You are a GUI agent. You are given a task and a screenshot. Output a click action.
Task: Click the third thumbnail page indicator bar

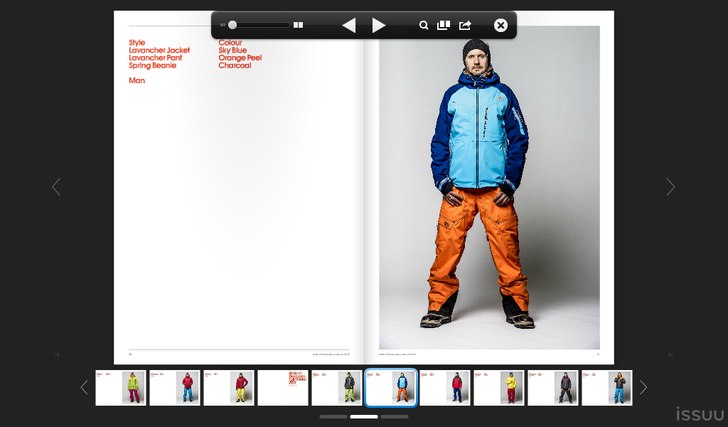point(395,416)
